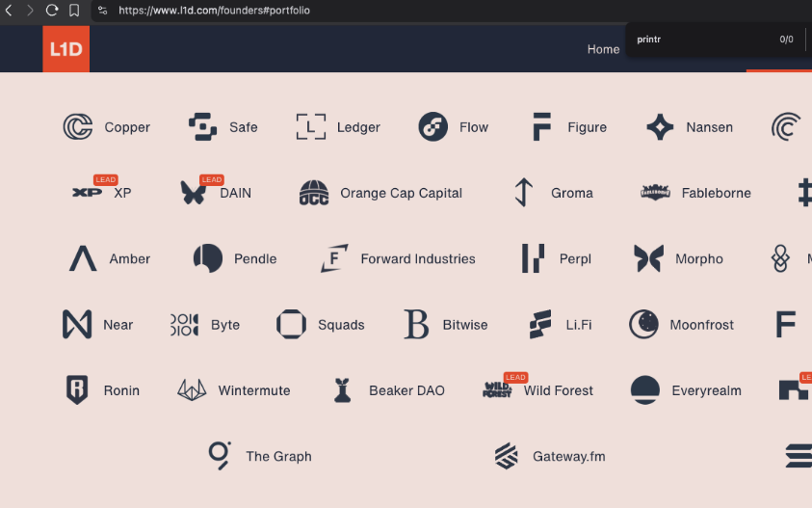
Task: Click the Squads company name
Action: click(341, 325)
